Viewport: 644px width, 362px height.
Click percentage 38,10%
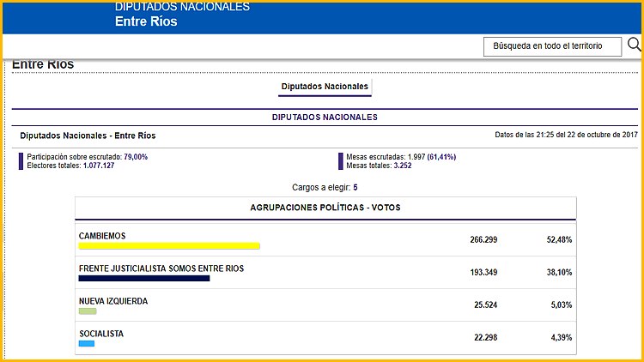[559, 272]
